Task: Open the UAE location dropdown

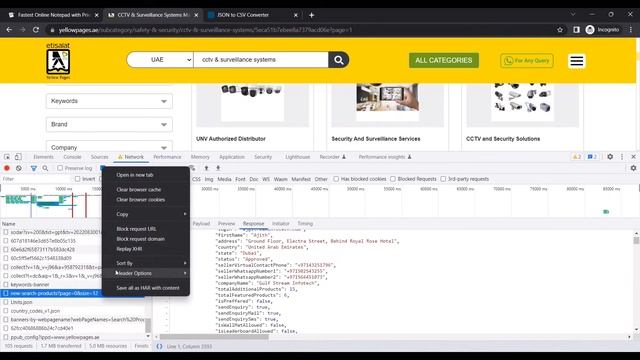Action: pos(160,60)
